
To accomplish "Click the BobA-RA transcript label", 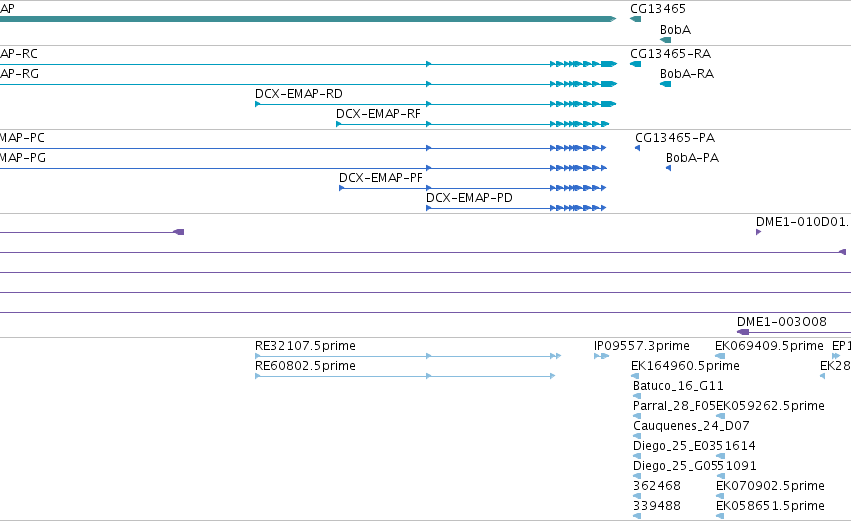I will pos(687,74).
